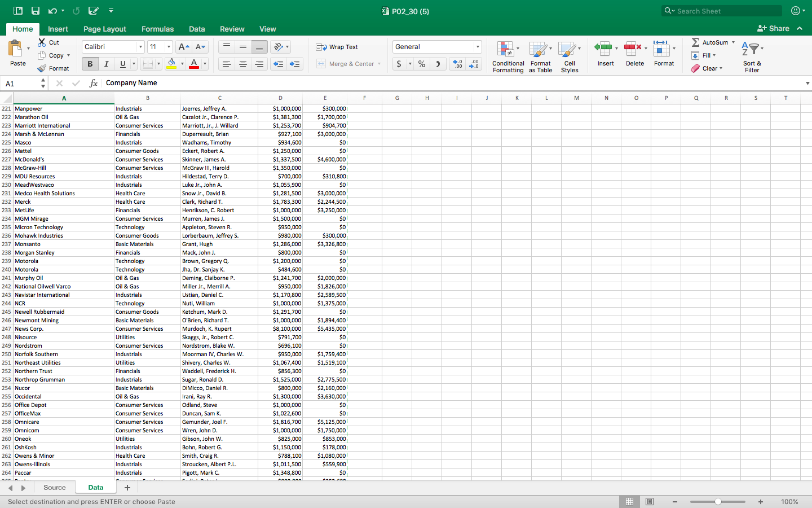Open the Review tab
Image resolution: width=812 pixels, height=508 pixels.
pos(232,29)
